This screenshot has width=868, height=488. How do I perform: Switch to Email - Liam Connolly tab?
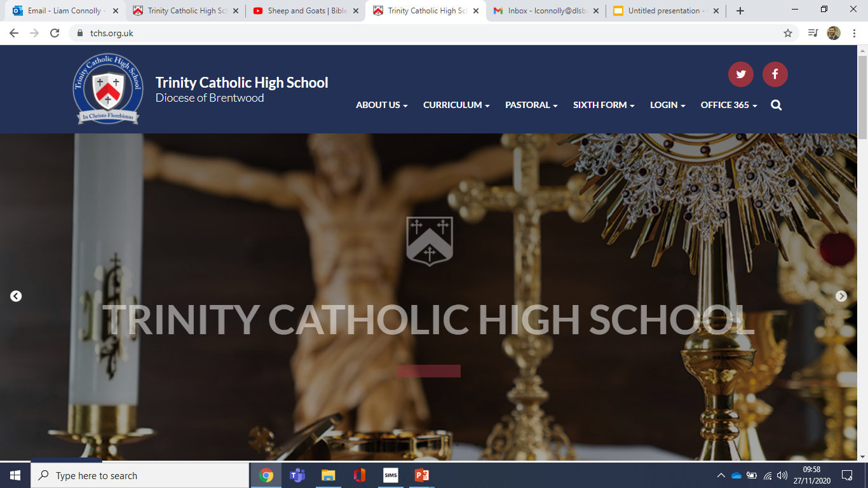point(65,11)
